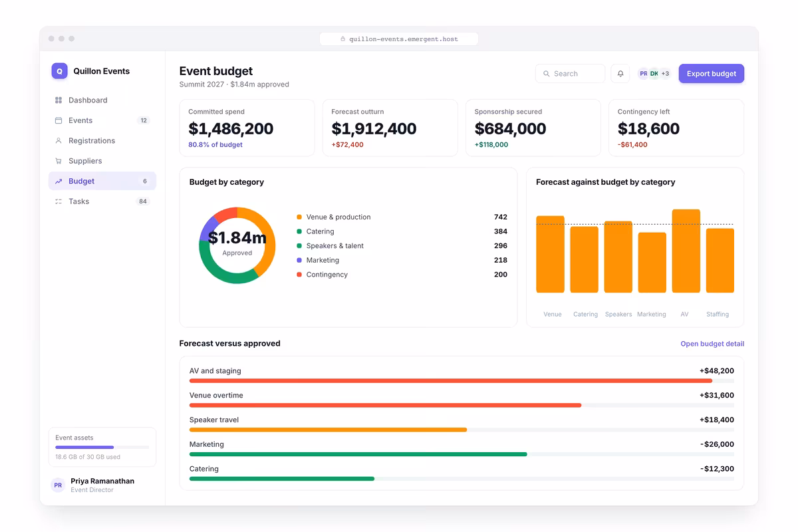This screenshot has width=798, height=532.
Task: Click the Speakers & talent legend dot
Action: (x=299, y=246)
